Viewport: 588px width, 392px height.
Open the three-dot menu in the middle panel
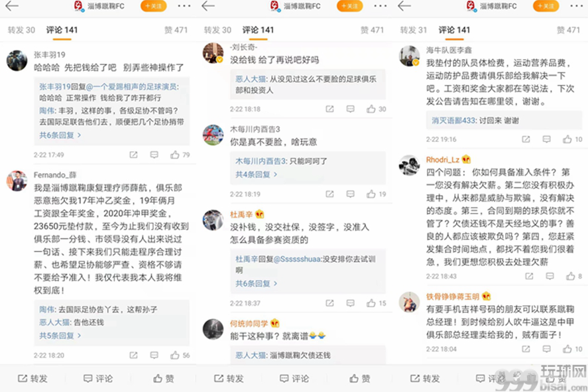click(381, 6)
